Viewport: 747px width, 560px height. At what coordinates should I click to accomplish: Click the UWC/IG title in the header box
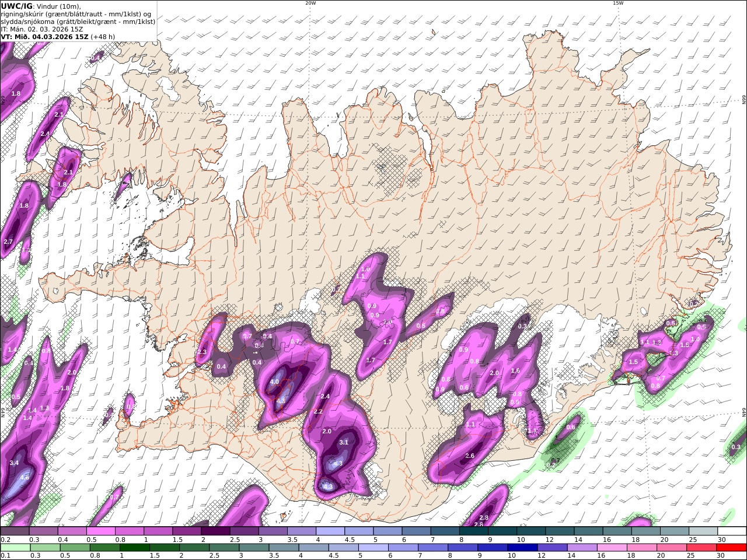[x=17, y=6]
